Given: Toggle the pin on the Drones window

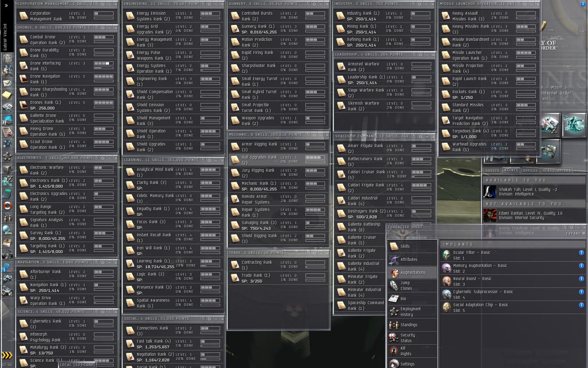Looking at the screenshot, I should click(x=103, y=27).
